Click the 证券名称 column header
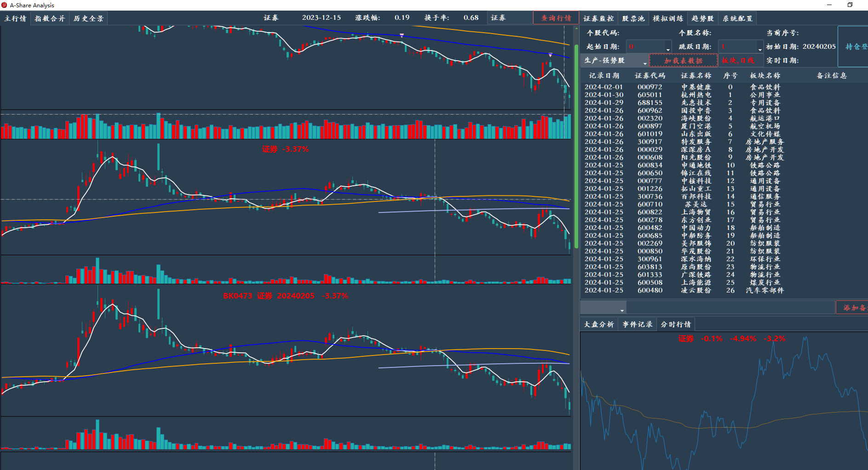Screen dimensions: 868x470 (696, 75)
